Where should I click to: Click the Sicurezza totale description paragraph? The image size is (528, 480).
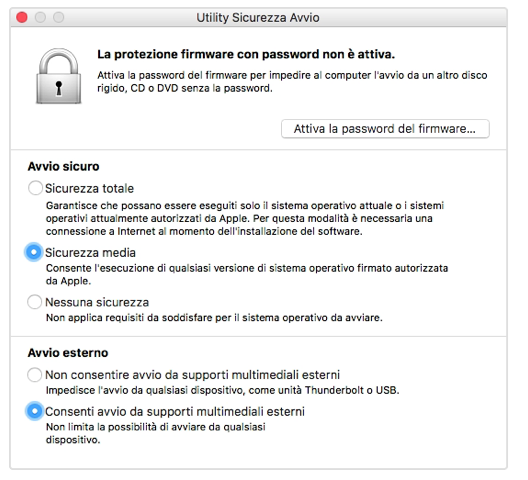[245, 218]
